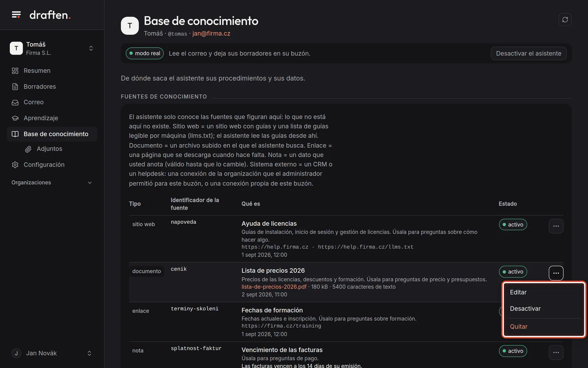The image size is (588, 368).
Task: Open the three-dot menu for Ayuda de licencias
Action: [x=556, y=226]
